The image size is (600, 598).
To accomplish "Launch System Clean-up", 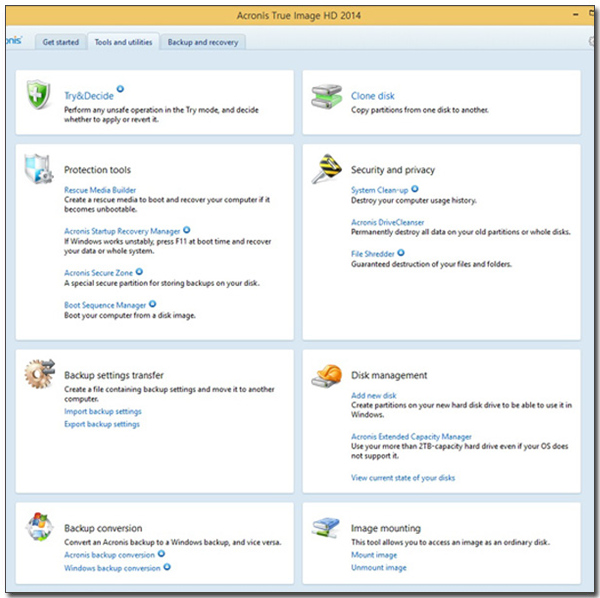I will point(380,190).
